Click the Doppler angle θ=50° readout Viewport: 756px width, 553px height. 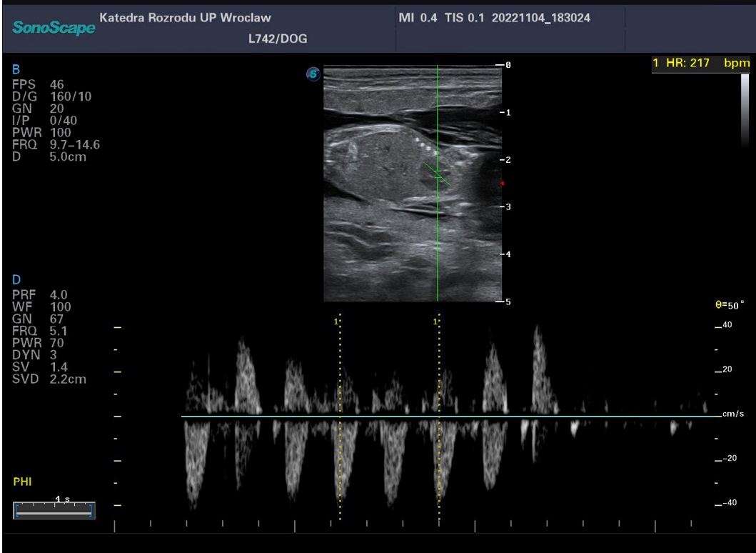pyautogui.click(x=730, y=305)
